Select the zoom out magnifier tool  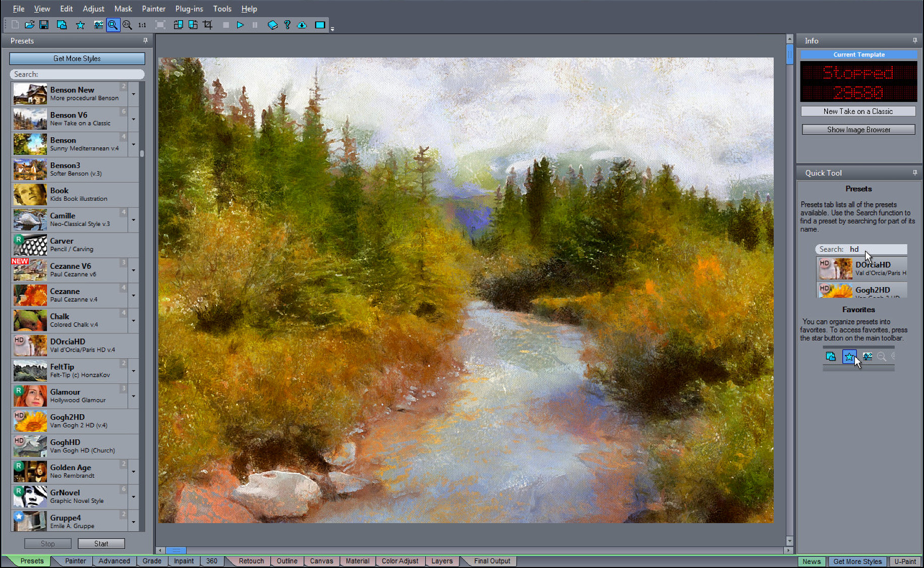(x=127, y=25)
